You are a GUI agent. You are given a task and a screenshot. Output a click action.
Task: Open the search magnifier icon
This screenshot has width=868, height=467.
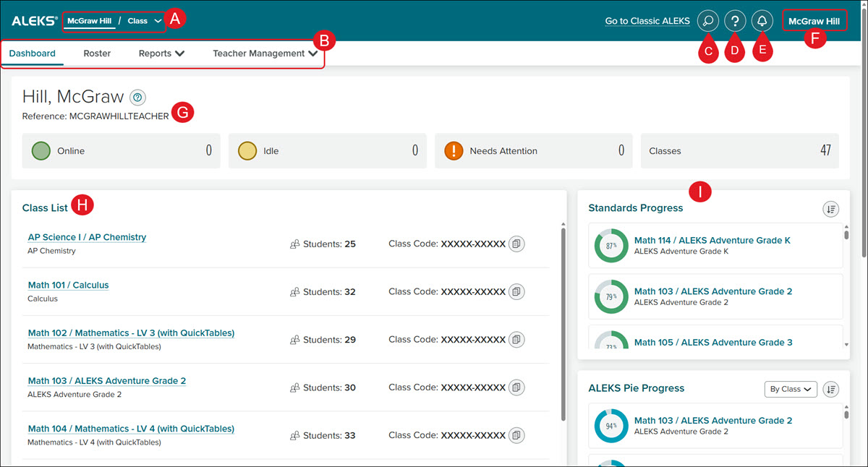pyautogui.click(x=707, y=21)
